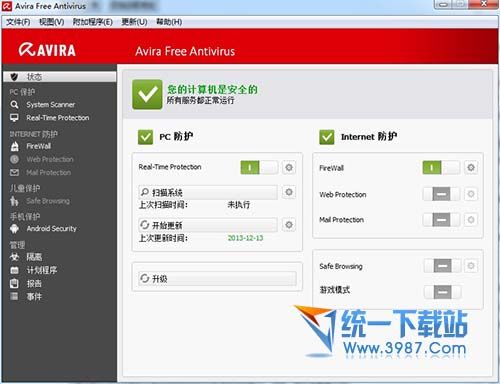This screenshot has width=500, height=384.
Task: Open the 更新(U) menu
Action: [134, 22]
